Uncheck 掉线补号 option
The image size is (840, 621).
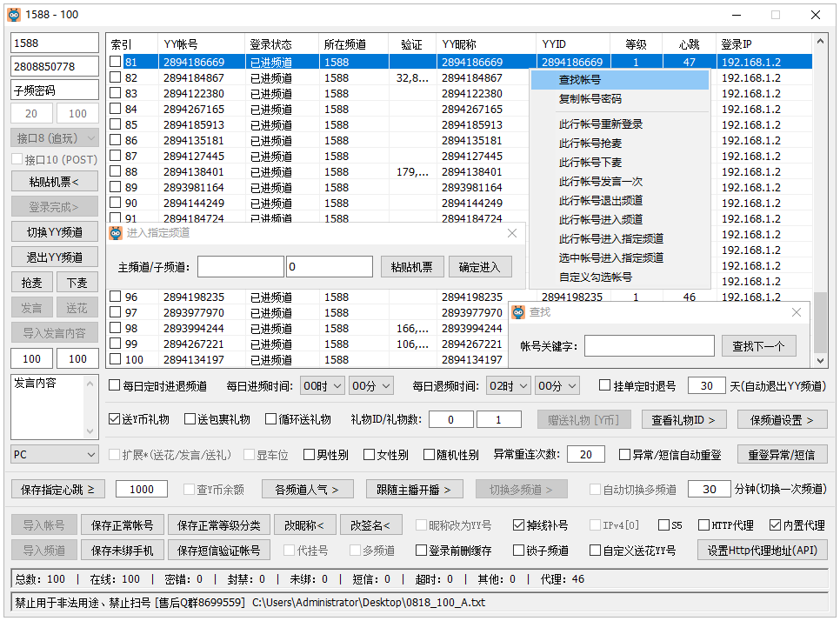(518, 525)
